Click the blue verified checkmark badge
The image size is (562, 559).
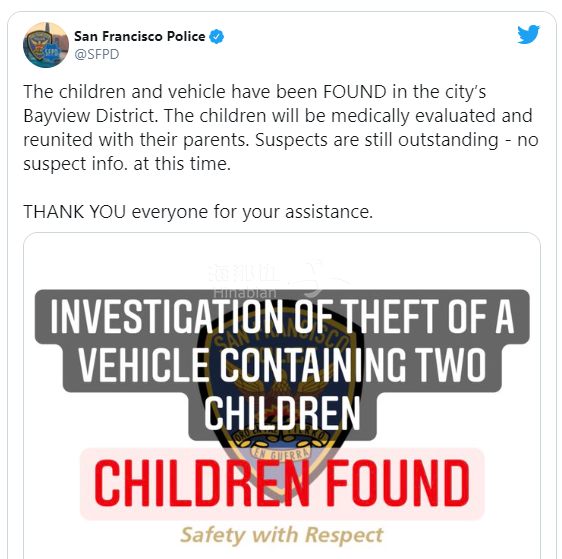click(x=216, y=37)
